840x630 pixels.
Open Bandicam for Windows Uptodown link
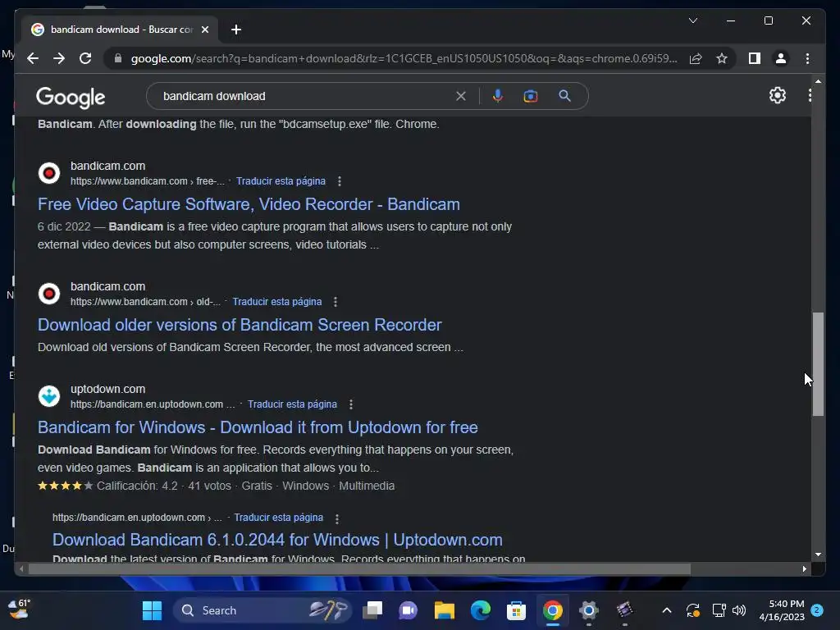coord(258,427)
